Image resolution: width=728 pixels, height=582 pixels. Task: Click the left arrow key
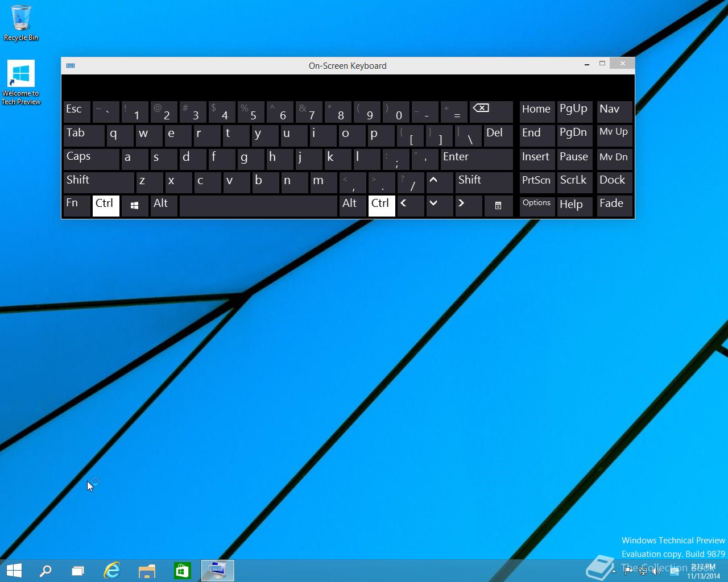click(x=410, y=206)
